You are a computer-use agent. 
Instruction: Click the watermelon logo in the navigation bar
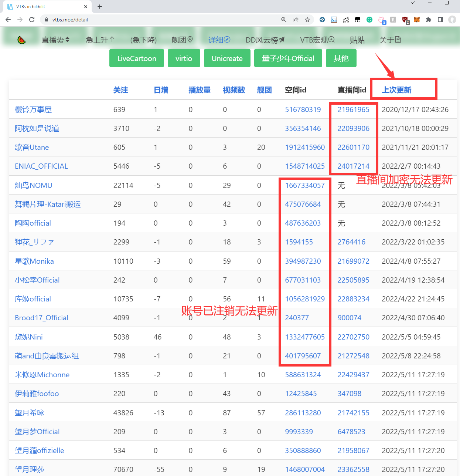pos(21,40)
